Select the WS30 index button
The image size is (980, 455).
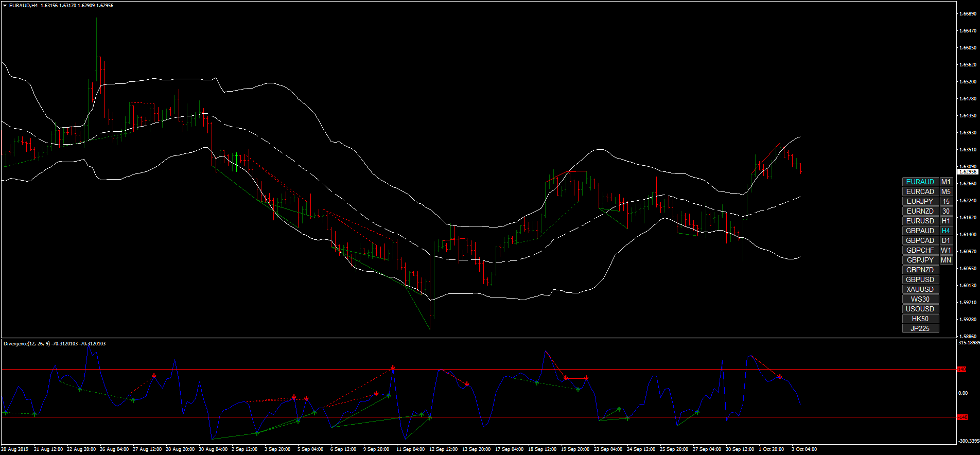coord(920,299)
